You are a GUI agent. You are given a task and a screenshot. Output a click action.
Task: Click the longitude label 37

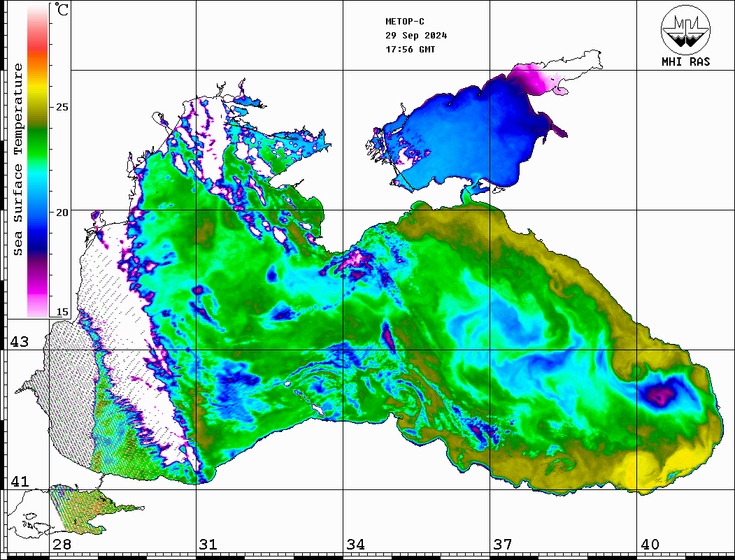click(x=503, y=545)
